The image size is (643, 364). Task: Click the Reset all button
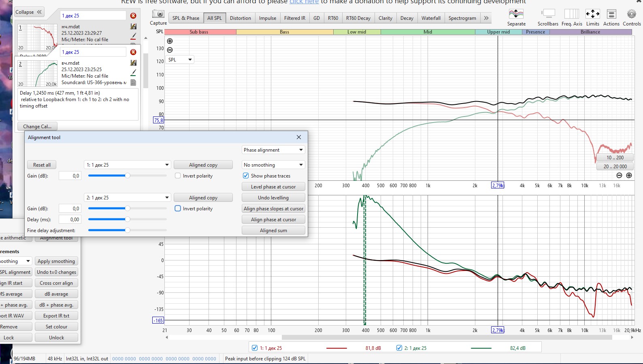click(x=42, y=165)
